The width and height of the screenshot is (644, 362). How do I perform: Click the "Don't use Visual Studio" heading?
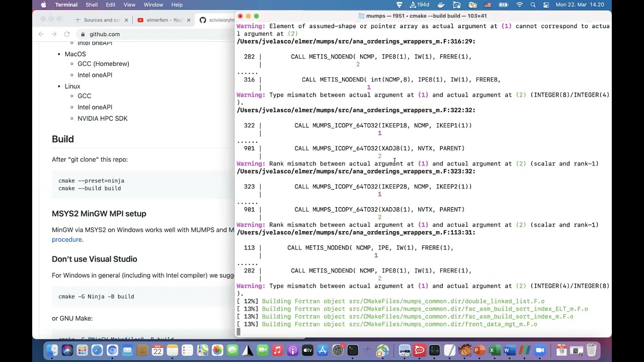95,259
